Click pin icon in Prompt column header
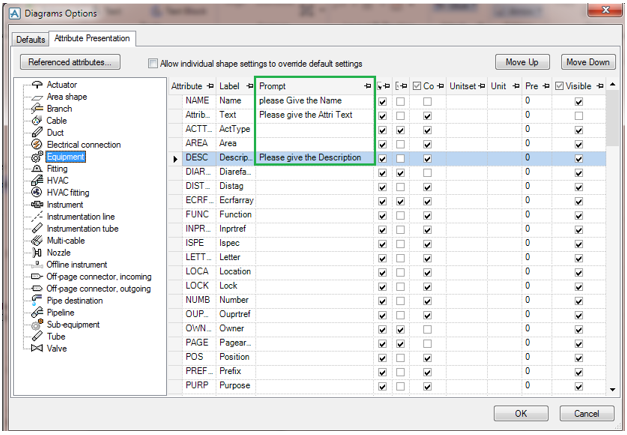 (368, 86)
